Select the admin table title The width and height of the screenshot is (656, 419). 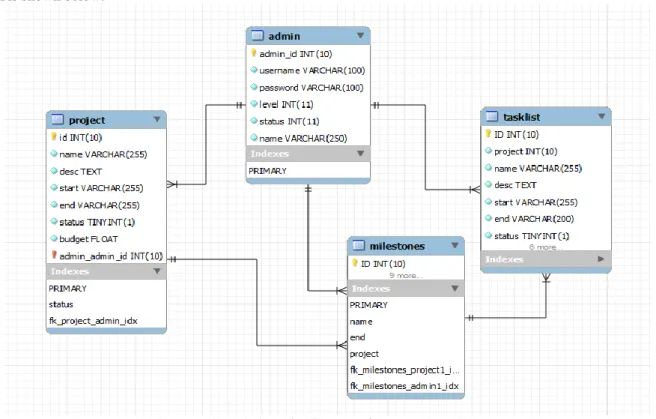click(x=284, y=36)
